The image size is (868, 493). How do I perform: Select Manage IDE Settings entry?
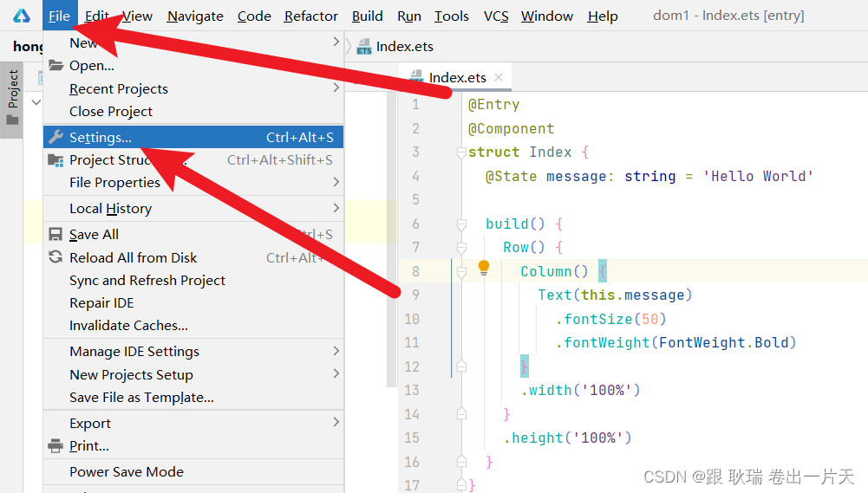coord(193,352)
